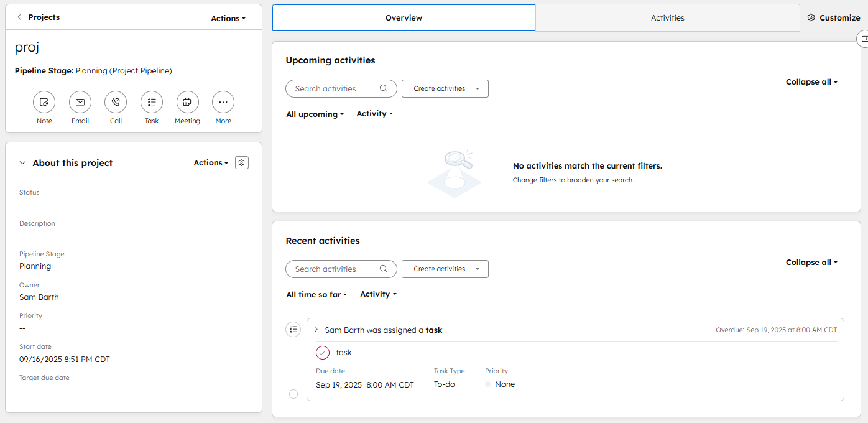Select the Overview tab
The height and width of the screenshot is (423, 868).
[404, 18]
